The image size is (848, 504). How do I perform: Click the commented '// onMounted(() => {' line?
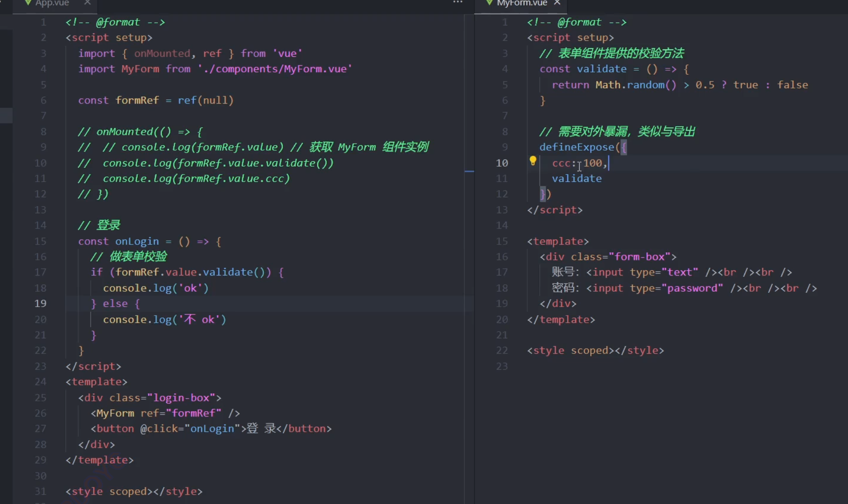140,132
